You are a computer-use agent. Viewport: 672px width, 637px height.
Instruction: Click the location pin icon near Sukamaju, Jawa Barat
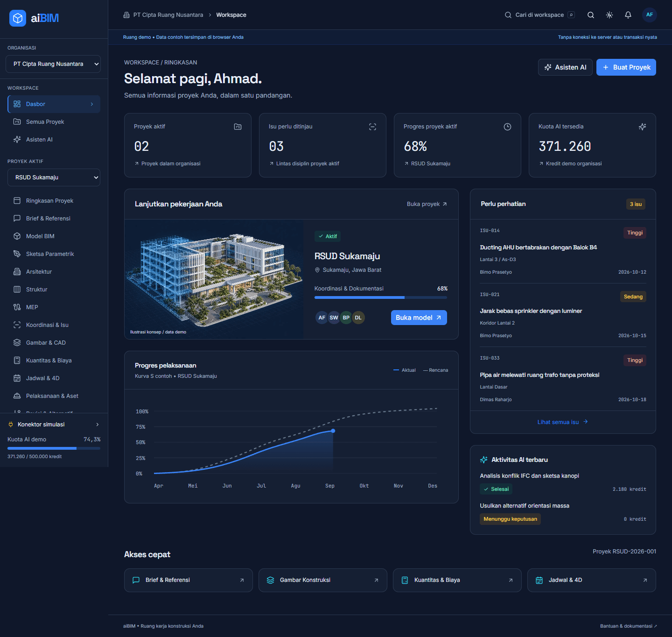[x=317, y=270]
